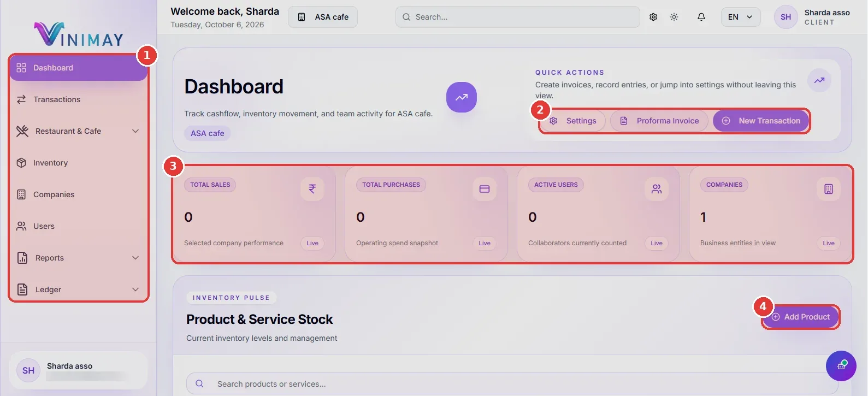
Task: Open Companies in sidebar
Action: (79, 194)
